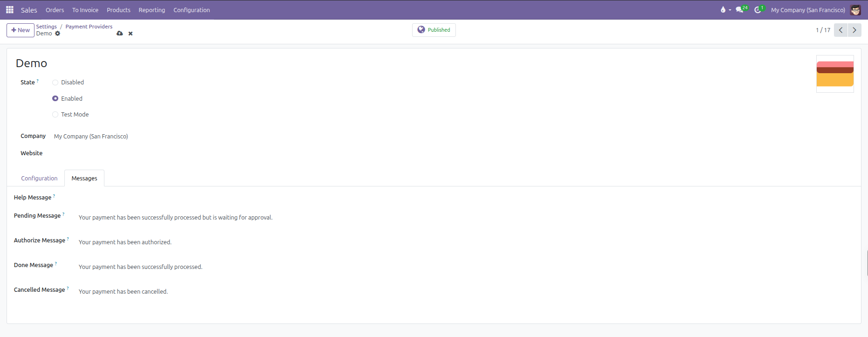The width and height of the screenshot is (868, 337).
Task: Open the Reporting menu
Action: pyautogui.click(x=152, y=10)
